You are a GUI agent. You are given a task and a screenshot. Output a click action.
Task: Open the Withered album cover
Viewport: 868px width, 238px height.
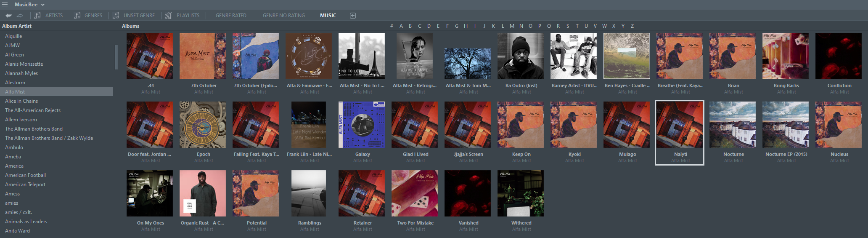point(521,193)
